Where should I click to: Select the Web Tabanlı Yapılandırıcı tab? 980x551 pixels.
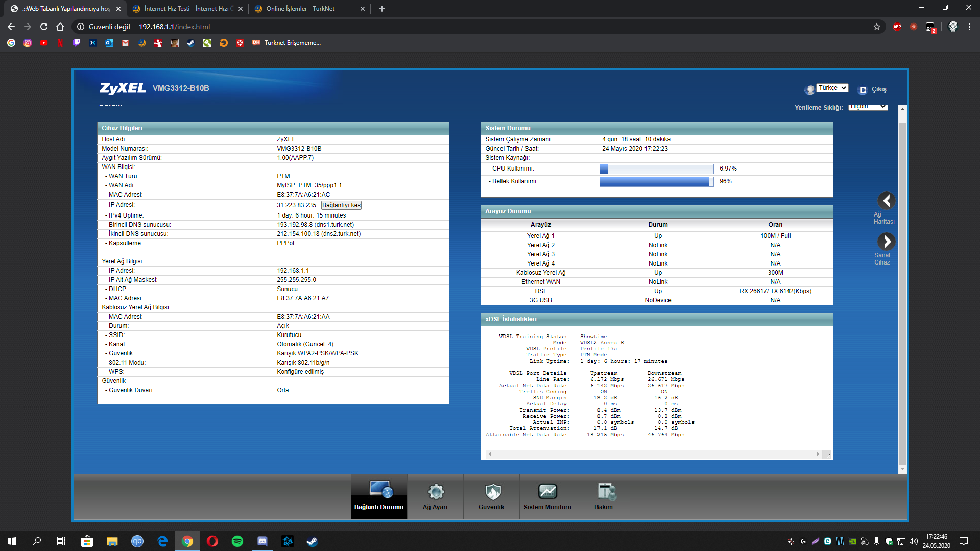pos(65,9)
